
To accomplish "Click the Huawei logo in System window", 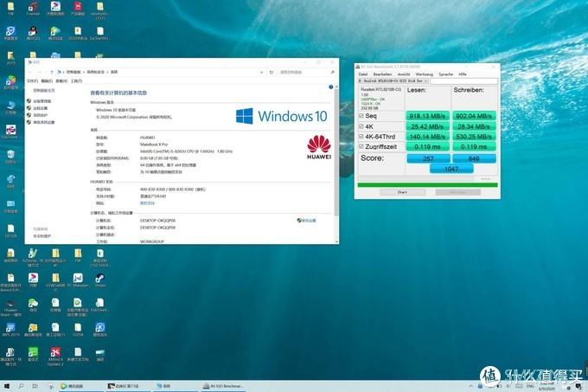I will click(318, 145).
